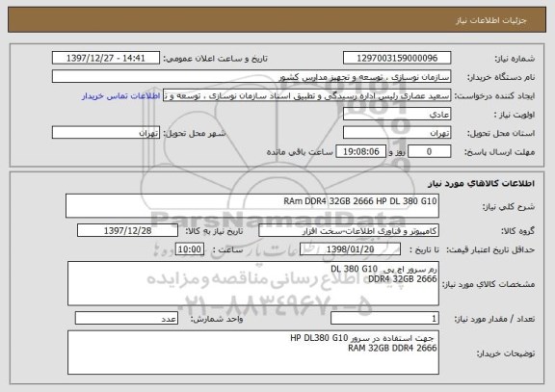This screenshot has width=555, height=392.
Task: Click the اطلاعات کالاهای مورد نیاز section heading
Action: click(x=481, y=183)
